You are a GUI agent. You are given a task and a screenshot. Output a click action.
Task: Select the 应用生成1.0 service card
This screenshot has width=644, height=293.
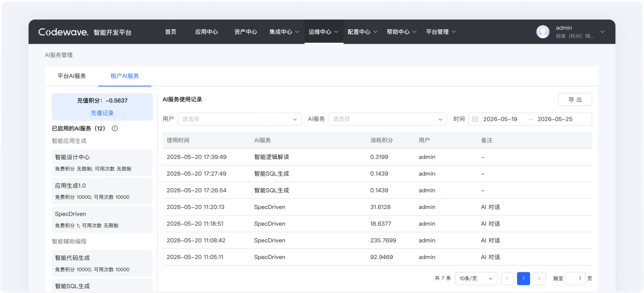click(x=102, y=191)
